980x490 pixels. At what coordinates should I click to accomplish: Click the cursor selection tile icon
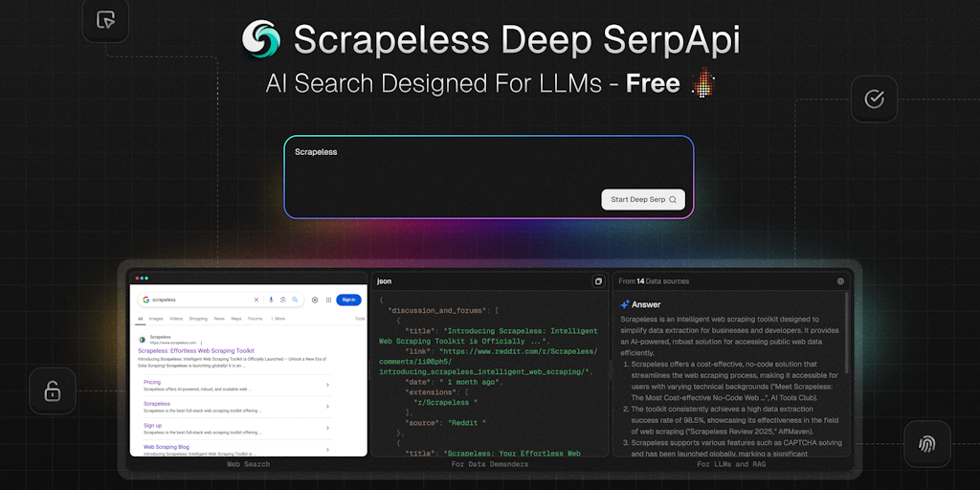pos(105,19)
